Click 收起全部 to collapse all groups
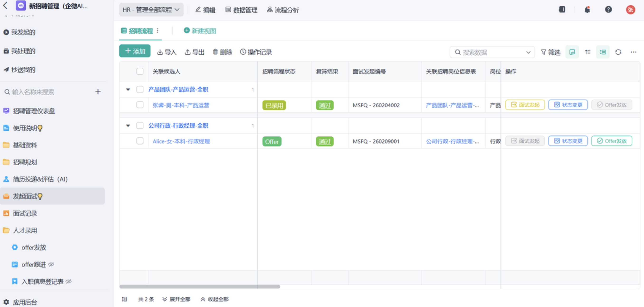This screenshot has width=644, height=307. click(x=214, y=299)
